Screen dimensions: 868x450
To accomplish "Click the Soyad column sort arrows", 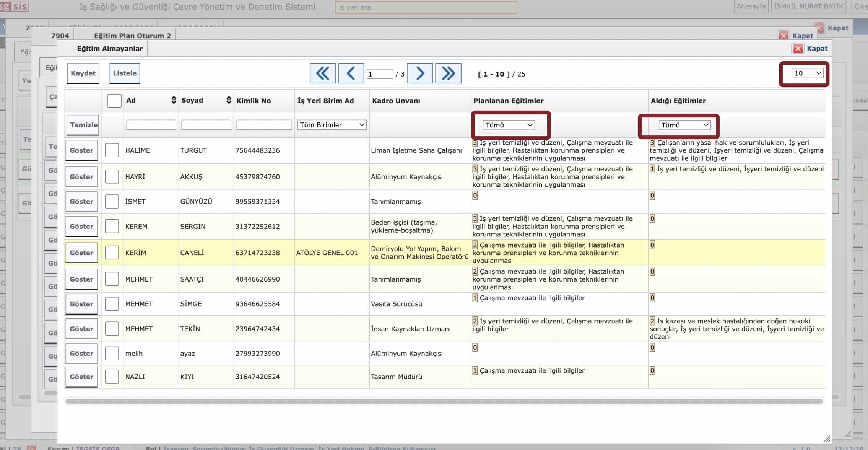I will 229,100.
